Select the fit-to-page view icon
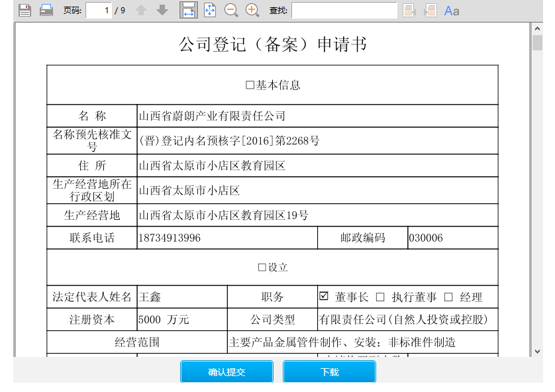 click(x=210, y=10)
